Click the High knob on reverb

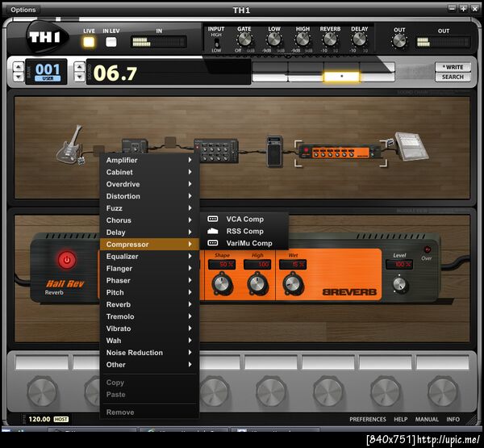tap(257, 283)
